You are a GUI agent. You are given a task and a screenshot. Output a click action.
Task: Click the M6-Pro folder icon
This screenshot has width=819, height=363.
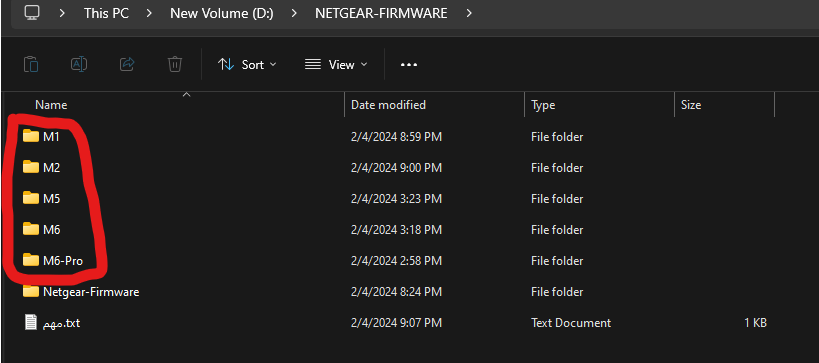(31, 260)
